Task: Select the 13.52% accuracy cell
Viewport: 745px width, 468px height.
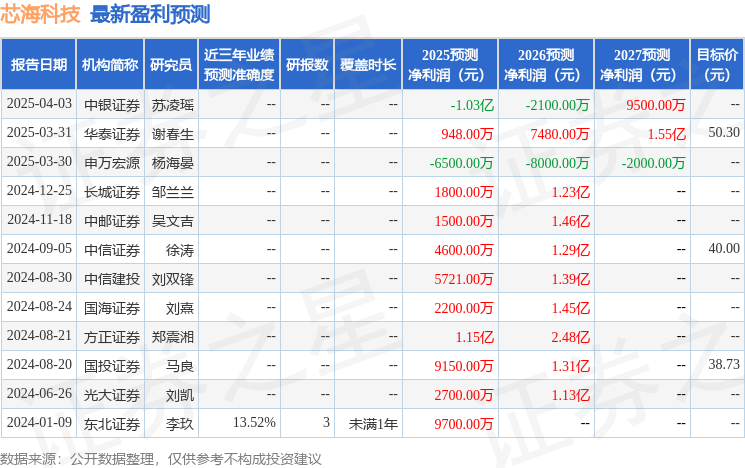Action: (x=254, y=423)
